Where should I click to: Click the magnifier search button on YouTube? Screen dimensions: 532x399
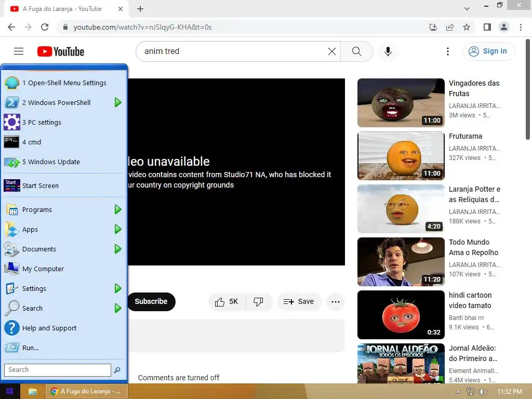point(356,51)
